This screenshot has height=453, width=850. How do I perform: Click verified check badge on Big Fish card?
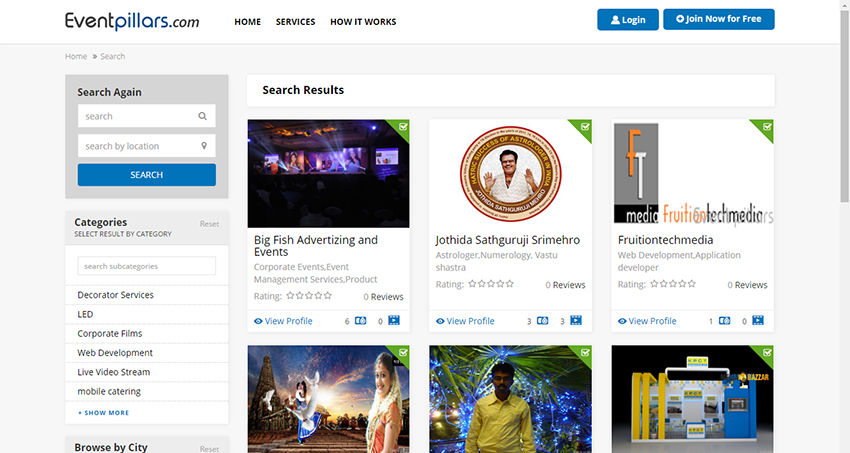[403, 127]
